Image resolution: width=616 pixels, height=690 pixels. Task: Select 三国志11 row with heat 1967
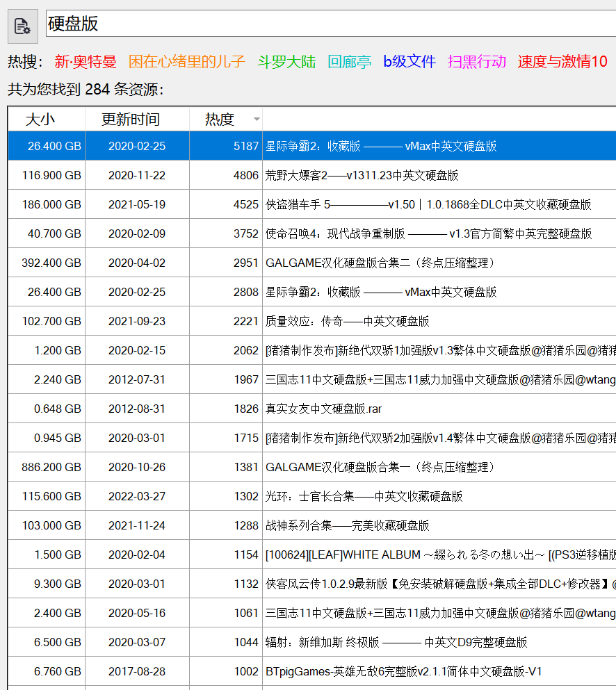311,379
